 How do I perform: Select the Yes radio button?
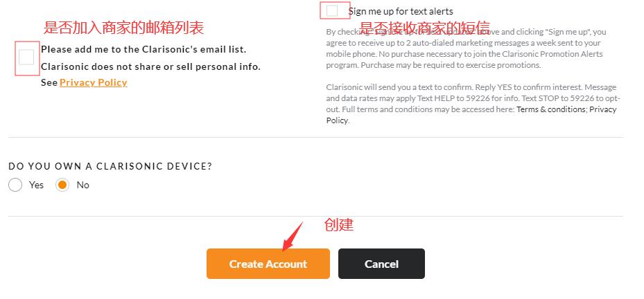click(15, 185)
